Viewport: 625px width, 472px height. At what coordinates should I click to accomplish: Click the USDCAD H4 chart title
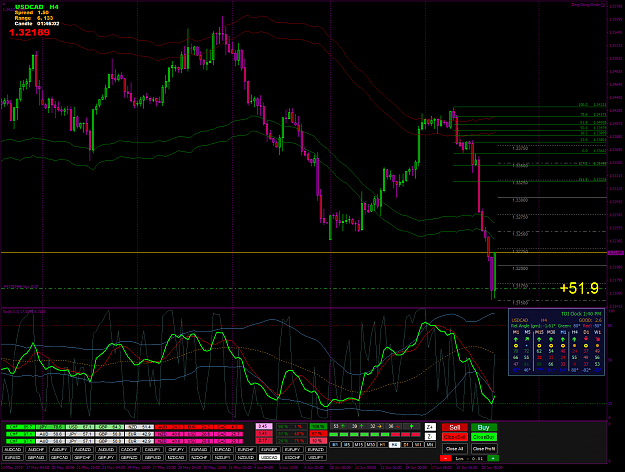click(37, 7)
